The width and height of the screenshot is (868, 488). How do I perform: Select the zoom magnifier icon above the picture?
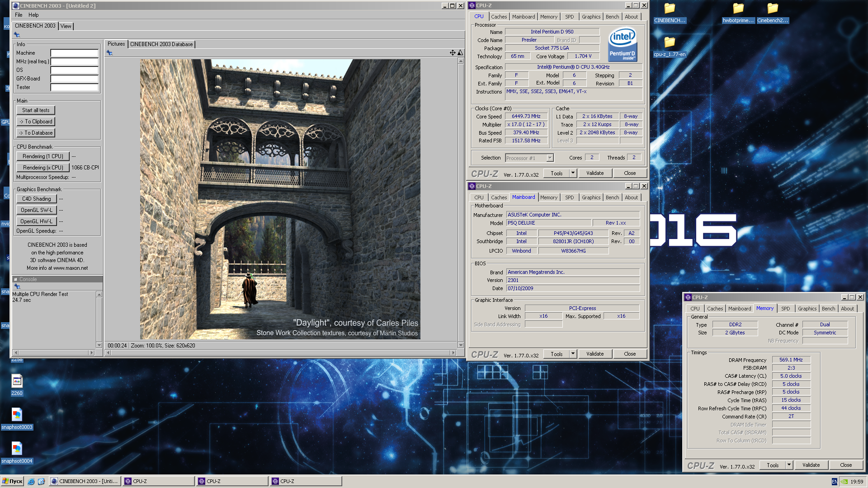pos(460,53)
